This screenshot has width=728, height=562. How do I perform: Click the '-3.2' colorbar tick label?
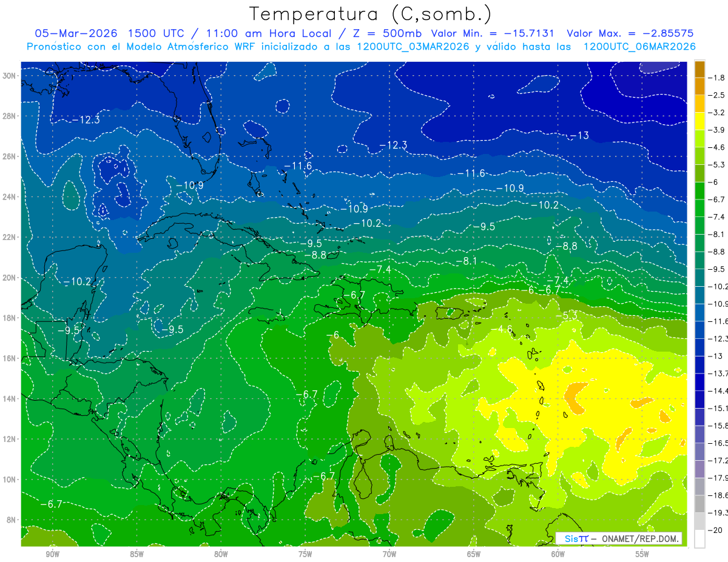[x=717, y=113]
